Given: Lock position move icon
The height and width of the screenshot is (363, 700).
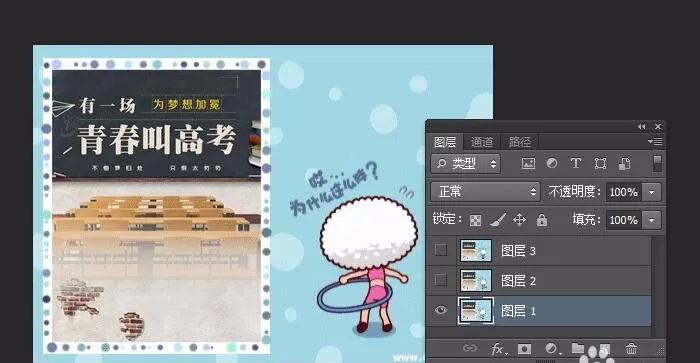Looking at the screenshot, I should click(519, 220).
